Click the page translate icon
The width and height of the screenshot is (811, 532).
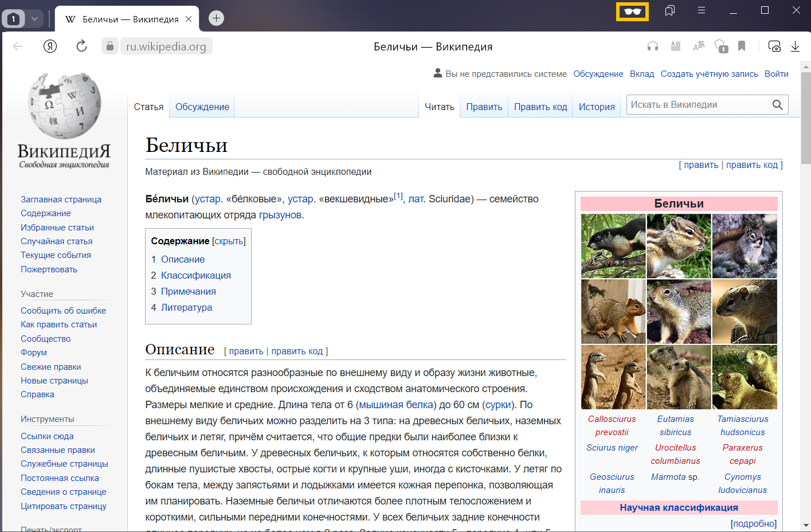click(699, 46)
